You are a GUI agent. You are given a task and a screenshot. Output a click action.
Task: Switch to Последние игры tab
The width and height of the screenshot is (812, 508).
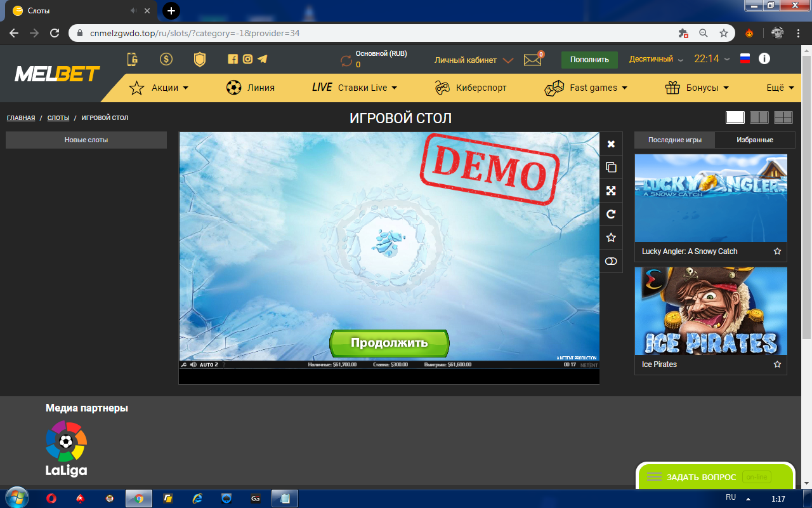point(674,140)
